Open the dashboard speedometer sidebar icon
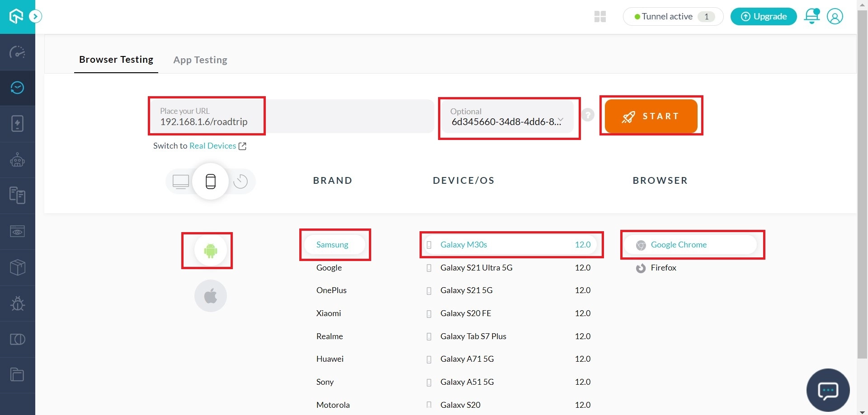The width and height of the screenshot is (868, 415). click(17, 52)
